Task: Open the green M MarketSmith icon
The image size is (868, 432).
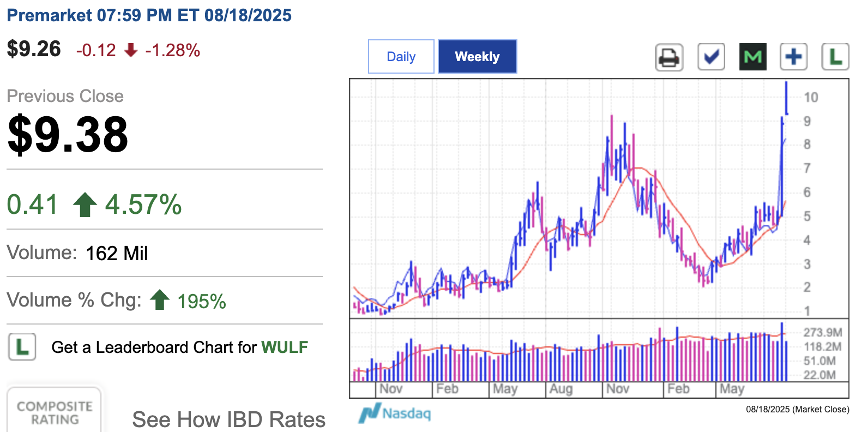Action: pos(753,57)
